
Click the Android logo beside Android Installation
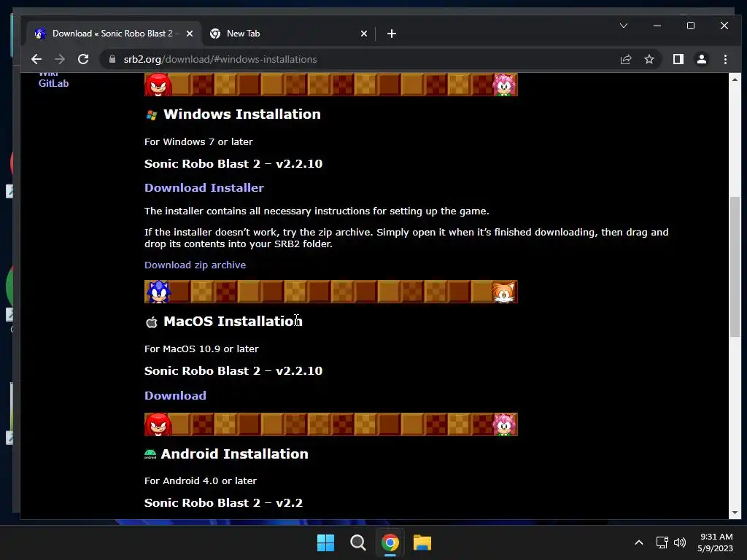tap(150, 454)
